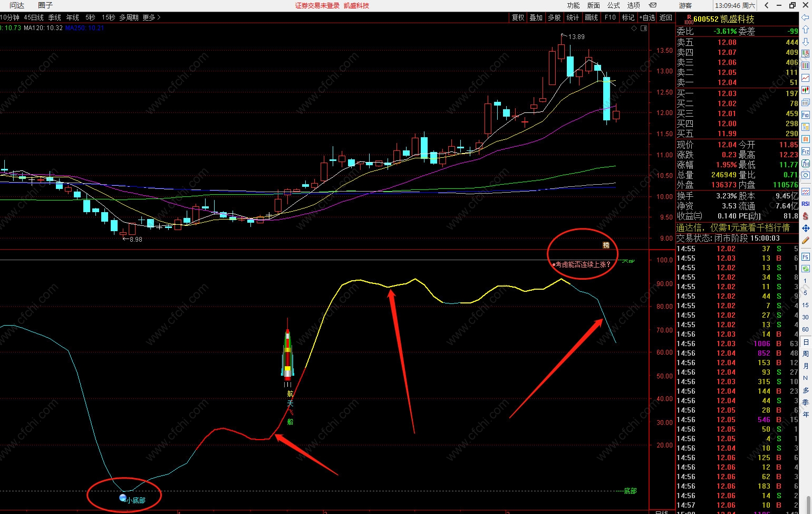Screen dimensions: 812x514
Task: Select the quarterly '季' period in sidebar
Action: (805, 402)
